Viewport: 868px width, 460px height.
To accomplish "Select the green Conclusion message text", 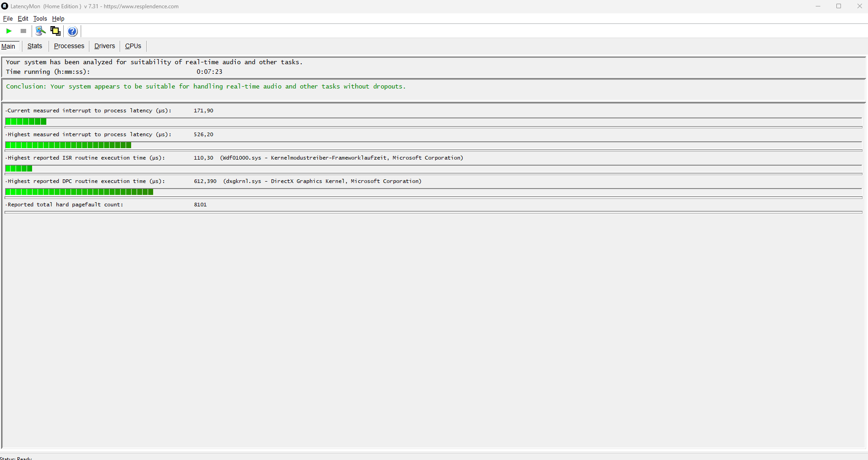I will tap(206, 87).
